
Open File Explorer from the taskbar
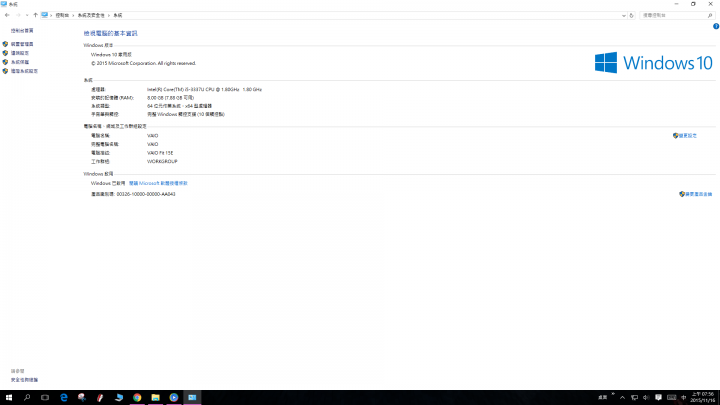(x=155, y=397)
